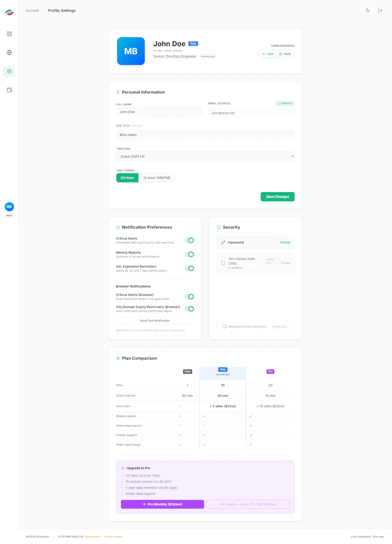Viewport: 392px width, 544px height.
Task: Open the wallet billing icon in sidebar
Action: click(9, 90)
